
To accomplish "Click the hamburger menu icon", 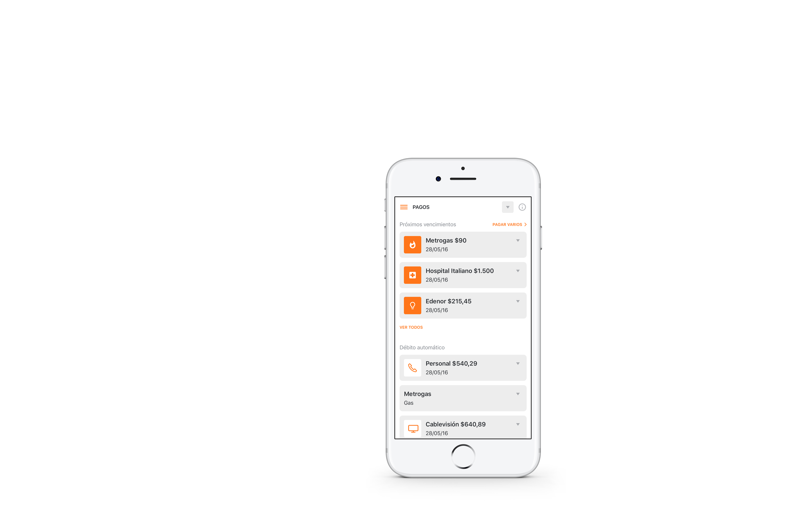I will 405,207.
